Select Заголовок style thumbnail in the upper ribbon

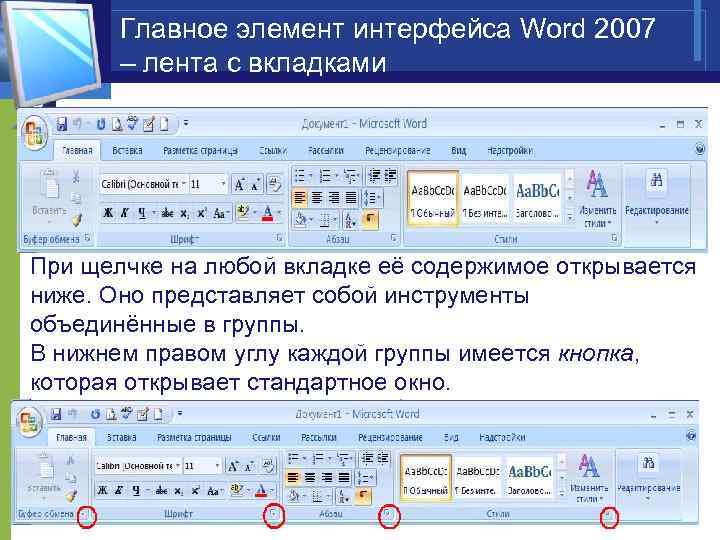tap(537, 199)
